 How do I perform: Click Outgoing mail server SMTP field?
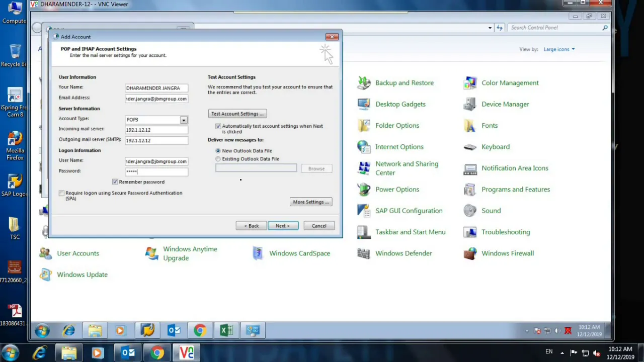pos(156,140)
